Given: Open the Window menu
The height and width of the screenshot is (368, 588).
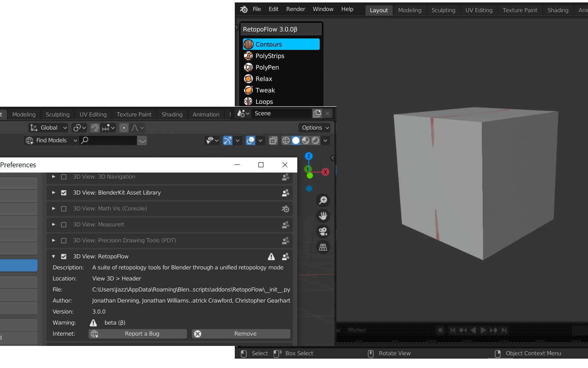Looking at the screenshot, I should coord(323,9).
